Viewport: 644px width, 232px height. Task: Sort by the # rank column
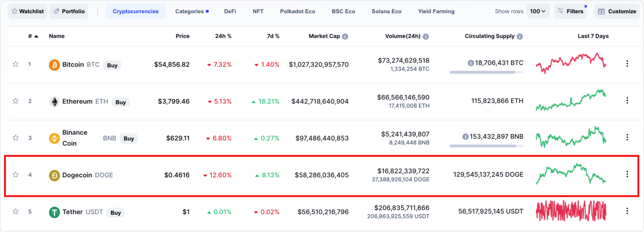[x=33, y=36]
